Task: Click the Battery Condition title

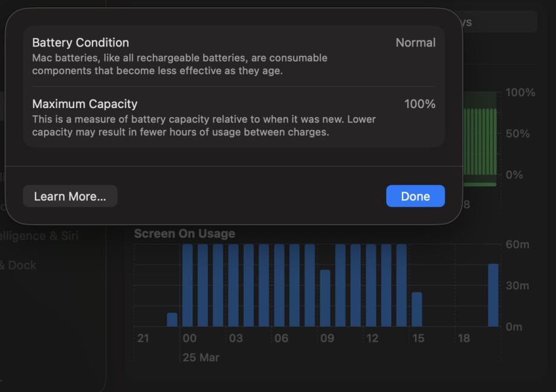Action: (x=80, y=43)
